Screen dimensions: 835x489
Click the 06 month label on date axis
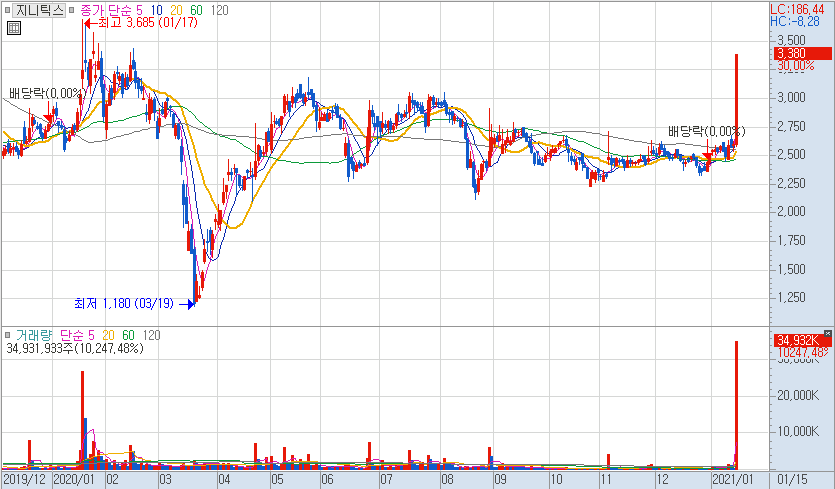pos(328,479)
